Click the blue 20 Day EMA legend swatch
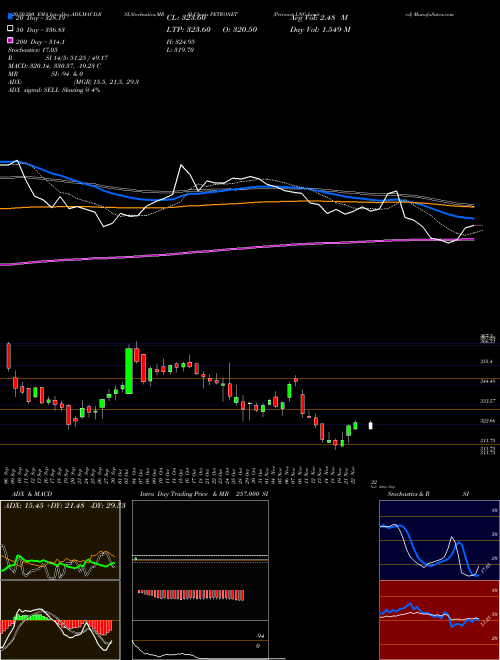Viewport: 500px width, 660px height. (x=10, y=17)
